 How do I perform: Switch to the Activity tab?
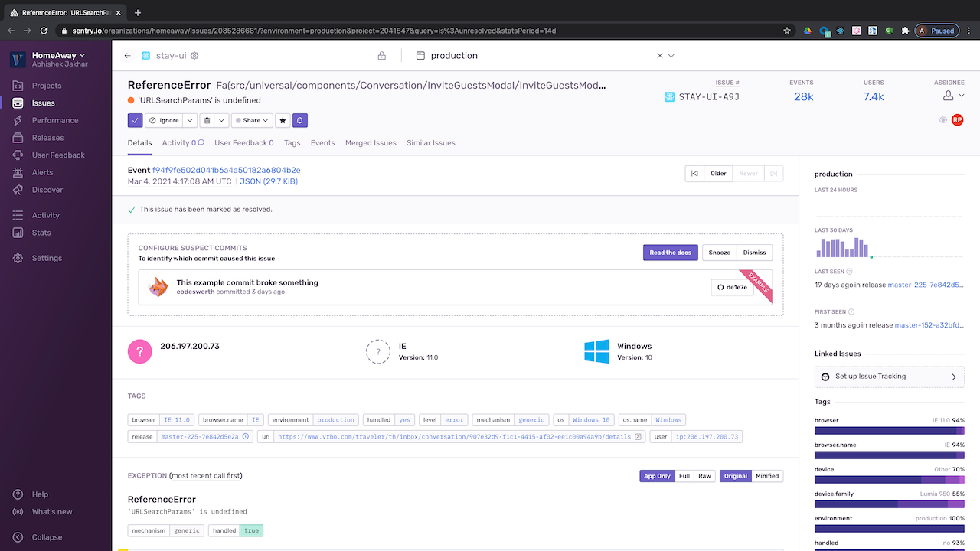click(182, 143)
